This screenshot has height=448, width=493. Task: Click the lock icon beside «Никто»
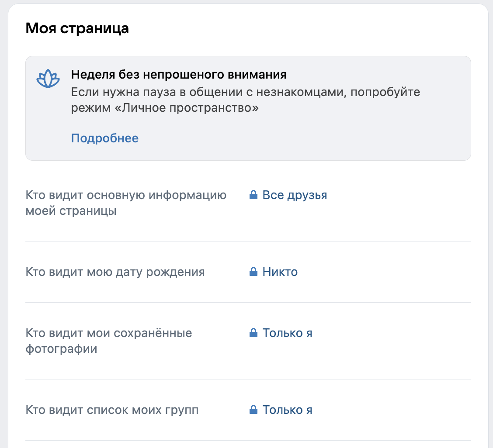click(x=253, y=272)
